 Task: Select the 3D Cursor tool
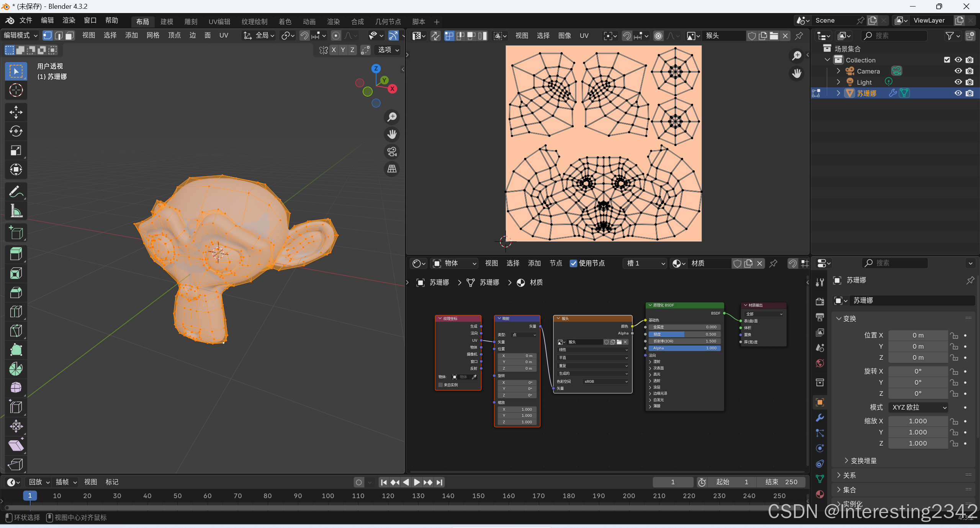16,90
